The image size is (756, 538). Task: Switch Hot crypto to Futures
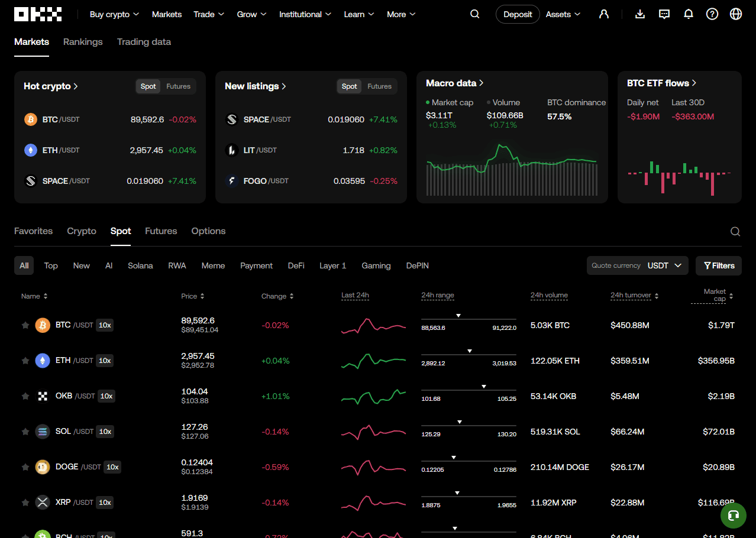[x=178, y=86]
